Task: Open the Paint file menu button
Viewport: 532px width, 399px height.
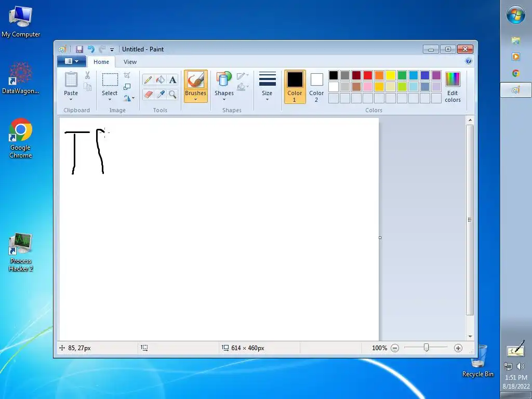Action: [x=72, y=61]
